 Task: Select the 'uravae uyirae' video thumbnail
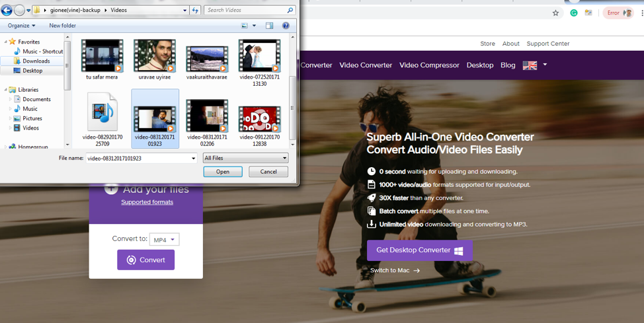point(155,56)
